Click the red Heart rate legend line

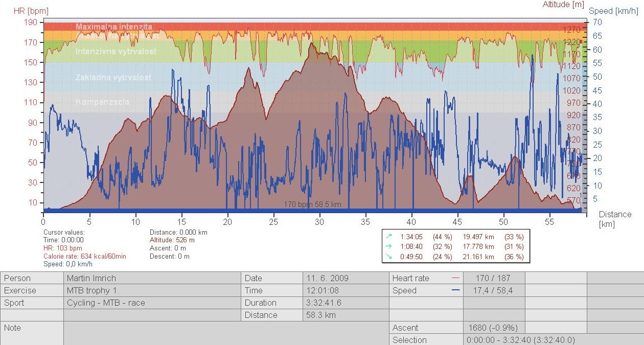point(456,278)
